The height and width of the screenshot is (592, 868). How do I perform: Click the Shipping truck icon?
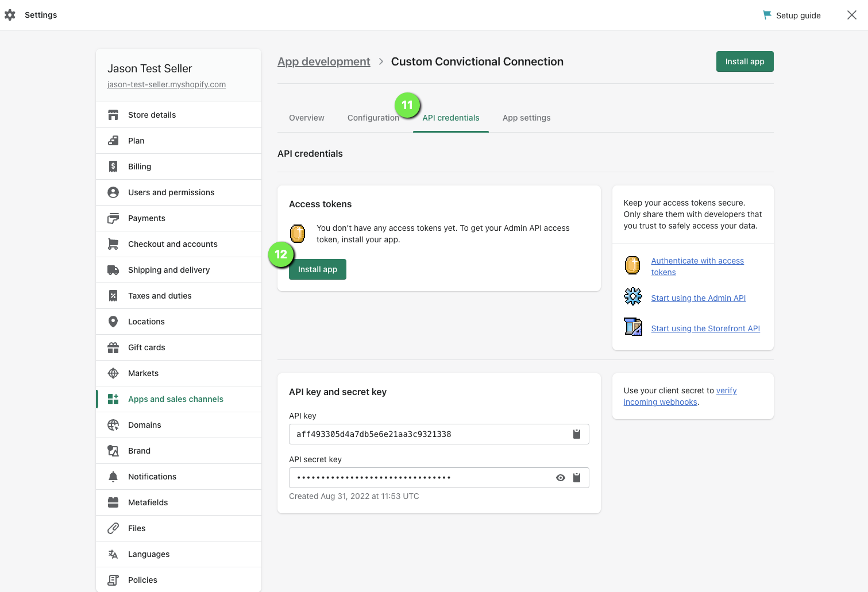click(113, 270)
